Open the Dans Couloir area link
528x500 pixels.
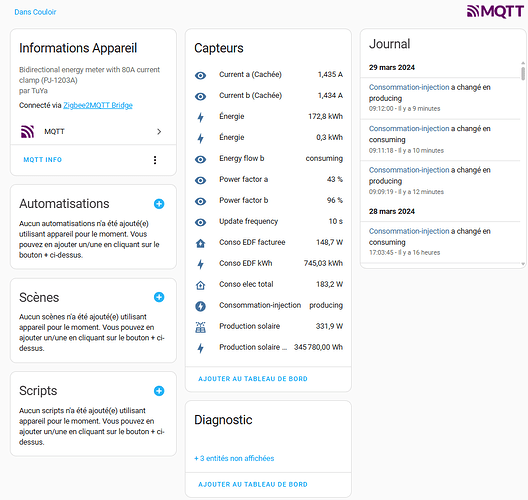pyautogui.click(x=35, y=12)
